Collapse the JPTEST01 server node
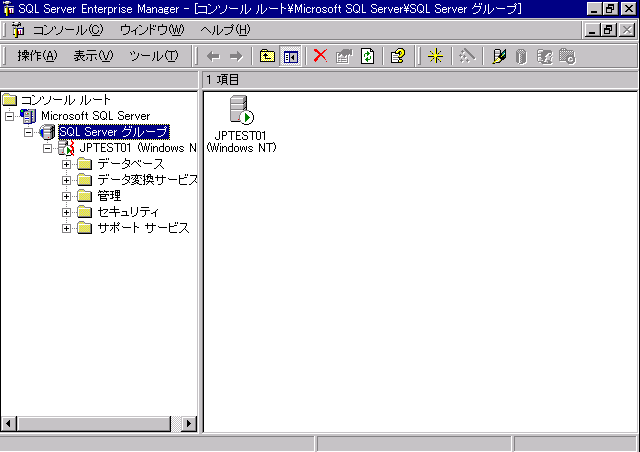The width and height of the screenshot is (640, 452). (47, 148)
